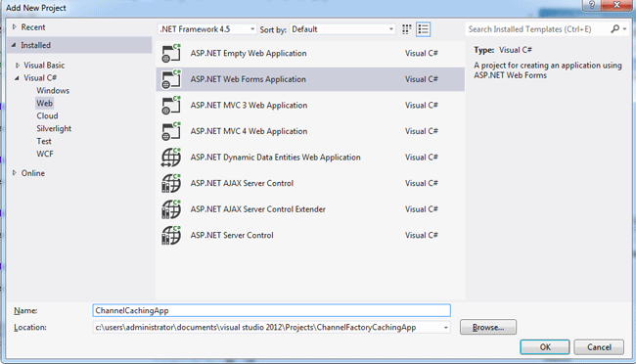
Task: Open the search options dropdown arrow
Action: click(x=624, y=28)
